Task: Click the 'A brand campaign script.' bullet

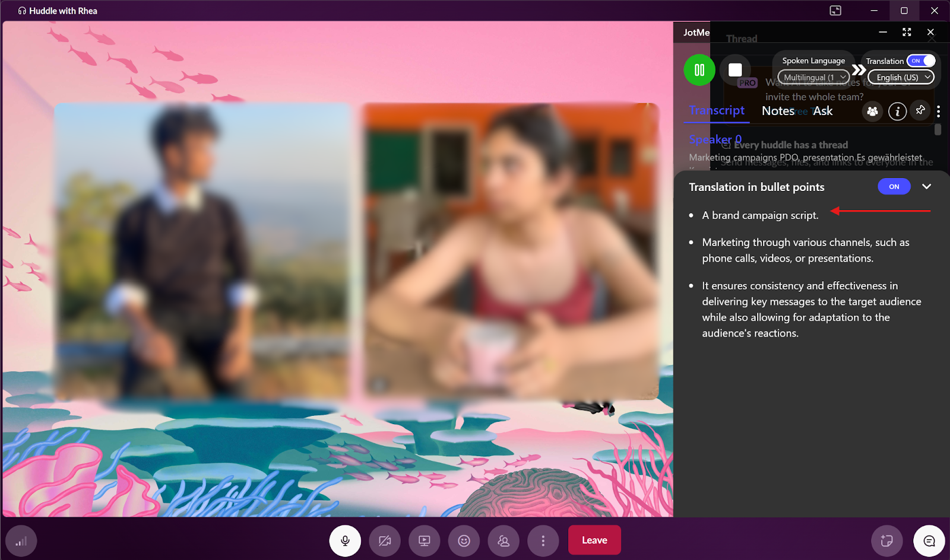Action: click(x=760, y=215)
